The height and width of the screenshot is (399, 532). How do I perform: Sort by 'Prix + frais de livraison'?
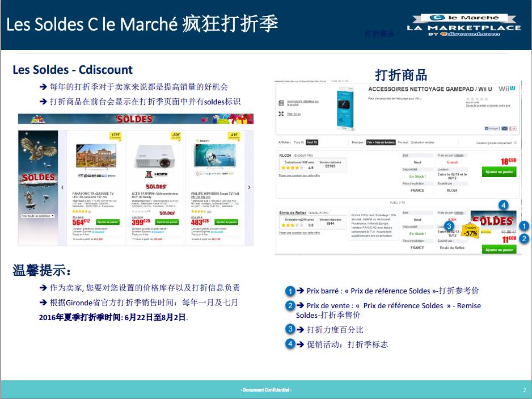[381, 142]
